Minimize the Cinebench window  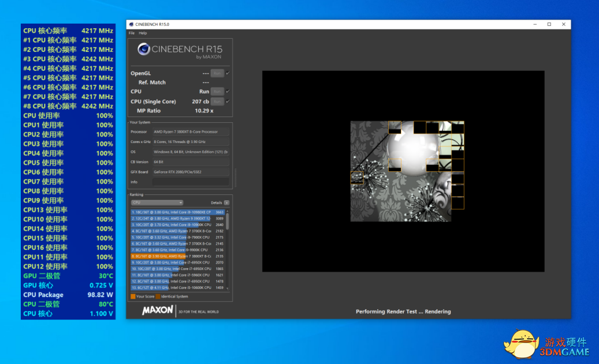(535, 24)
